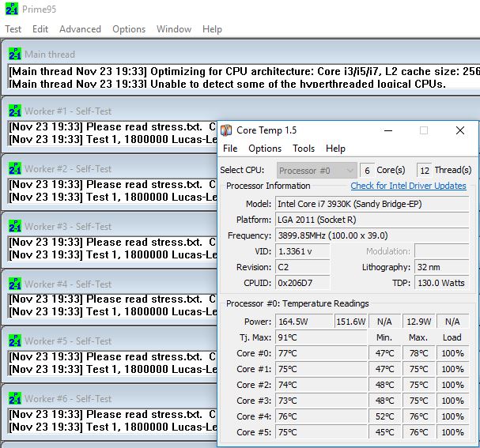Click the Power reading 164.5W
This screenshot has width=480, height=448.
(304, 322)
